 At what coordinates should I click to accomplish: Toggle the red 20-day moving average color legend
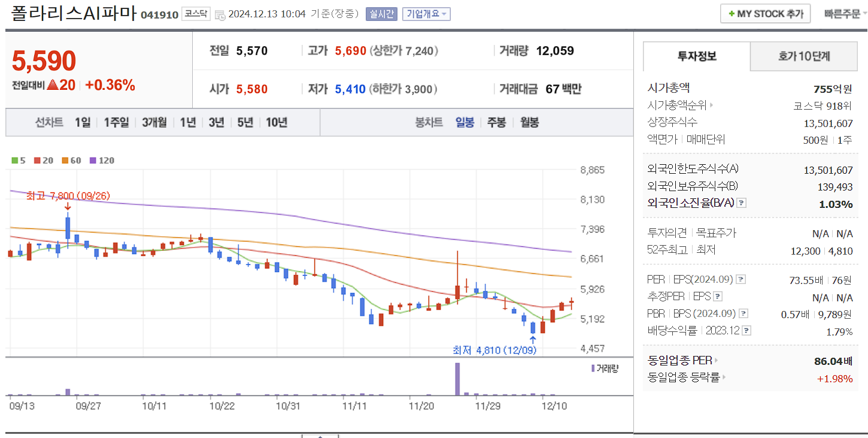(x=38, y=160)
